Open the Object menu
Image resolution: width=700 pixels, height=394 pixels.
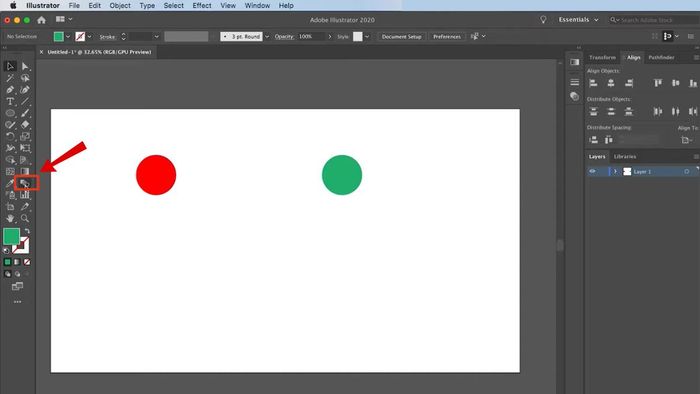pos(120,5)
